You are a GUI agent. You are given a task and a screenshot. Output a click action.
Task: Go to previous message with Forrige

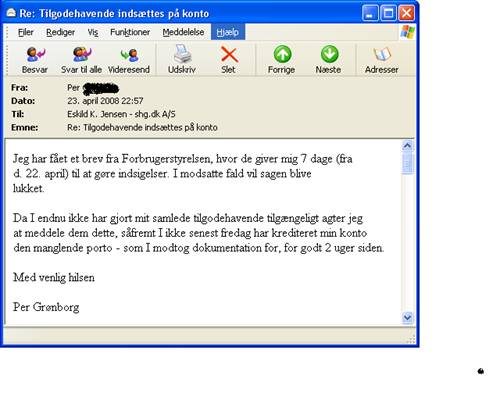click(282, 54)
